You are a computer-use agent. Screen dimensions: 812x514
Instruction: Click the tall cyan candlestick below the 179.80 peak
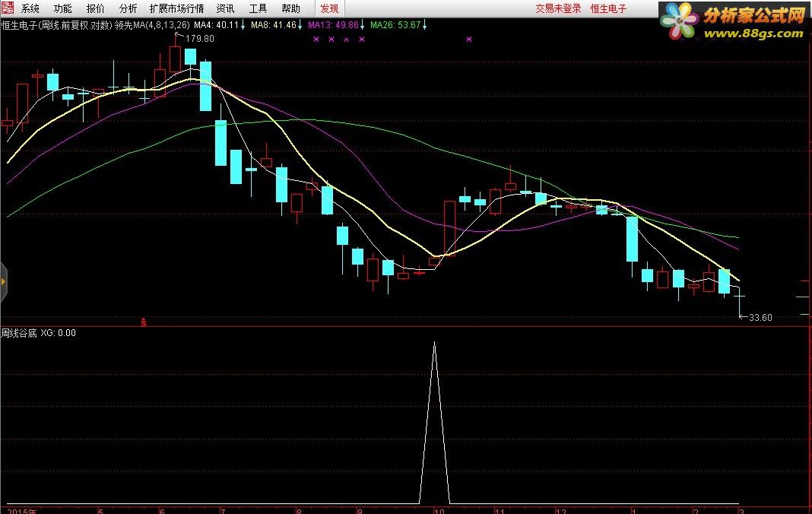205,86
